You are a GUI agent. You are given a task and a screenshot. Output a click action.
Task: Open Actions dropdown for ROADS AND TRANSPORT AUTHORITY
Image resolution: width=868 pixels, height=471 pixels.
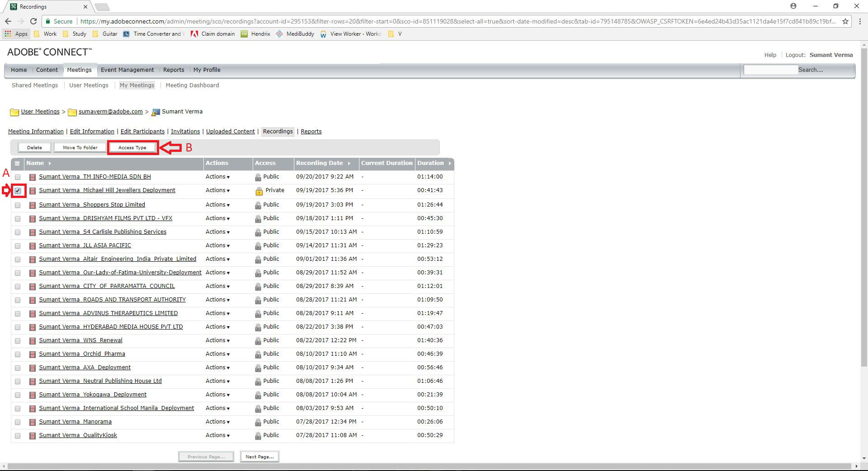pos(217,300)
